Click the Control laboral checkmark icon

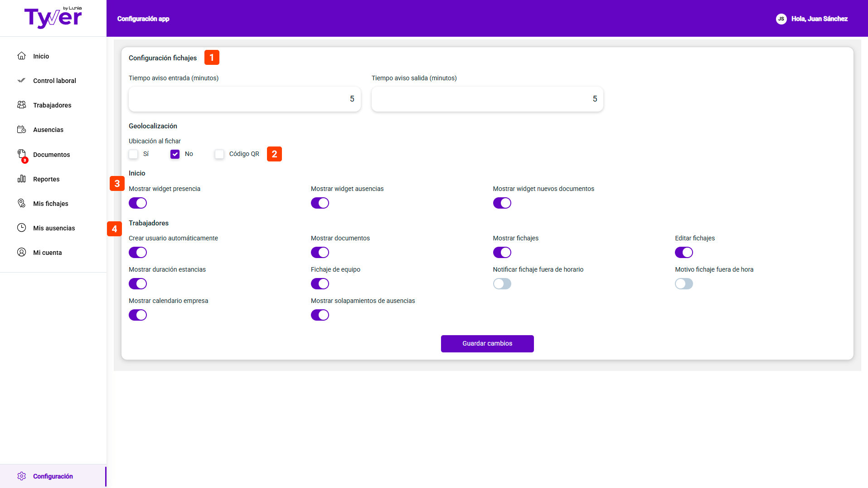click(x=21, y=80)
